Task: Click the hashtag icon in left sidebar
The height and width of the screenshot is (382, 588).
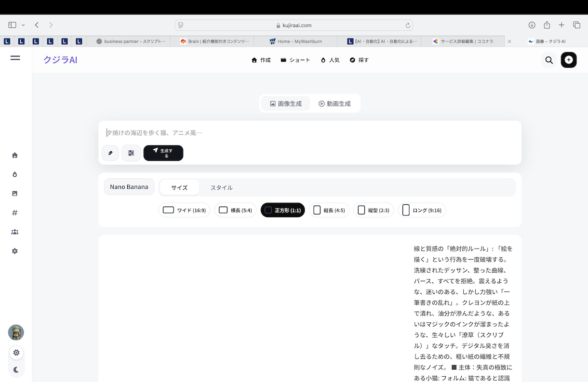Action: [x=15, y=212]
